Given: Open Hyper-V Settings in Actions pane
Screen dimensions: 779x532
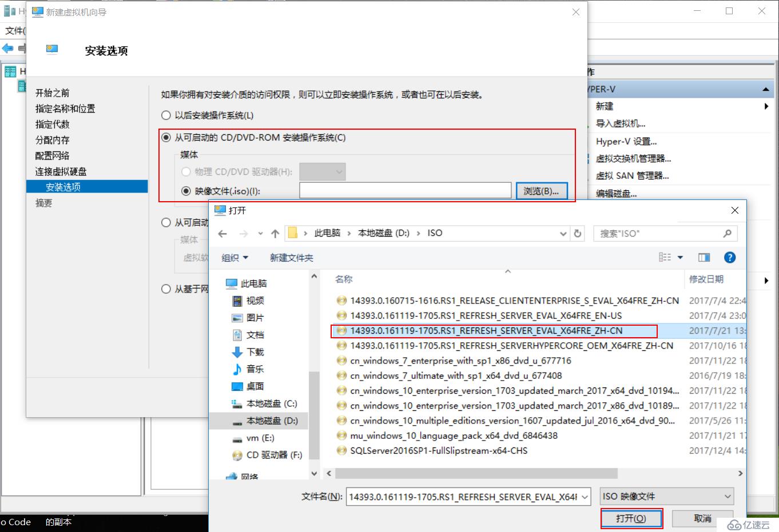Looking at the screenshot, I should pos(626,141).
